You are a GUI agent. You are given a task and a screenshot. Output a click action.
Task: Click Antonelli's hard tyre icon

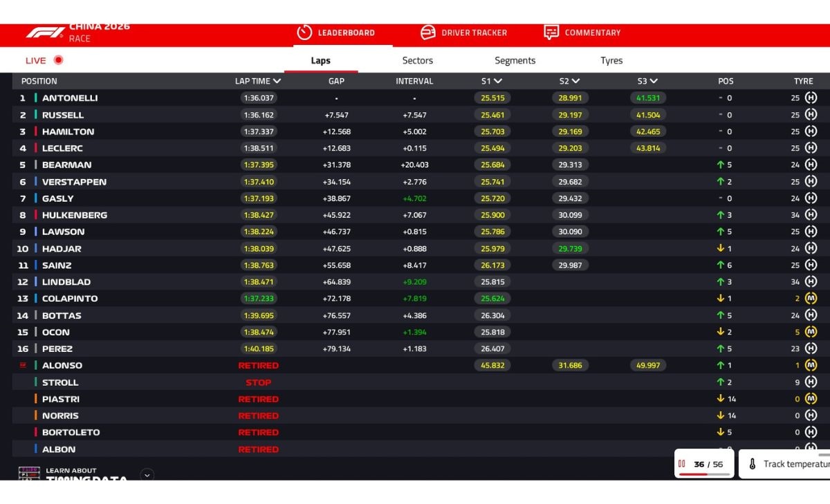tap(811, 98)
